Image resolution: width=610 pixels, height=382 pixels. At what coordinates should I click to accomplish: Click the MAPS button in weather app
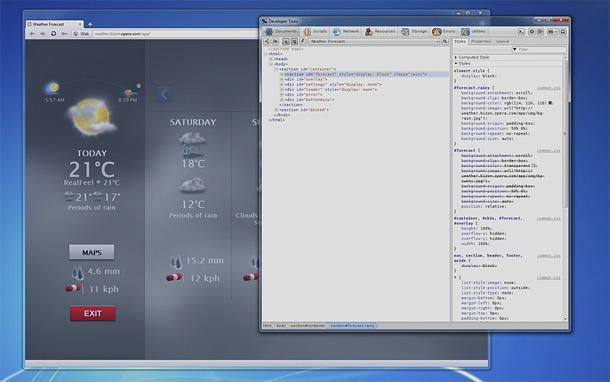pos(92,252)
